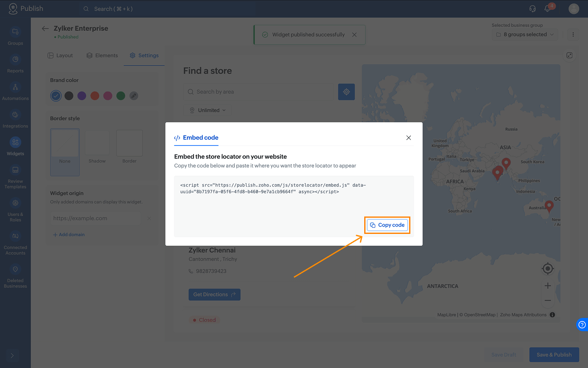This screenshot has width=588, height=368.
Task: Click the Zylker Chennai store name
Action: click(212, 250)
